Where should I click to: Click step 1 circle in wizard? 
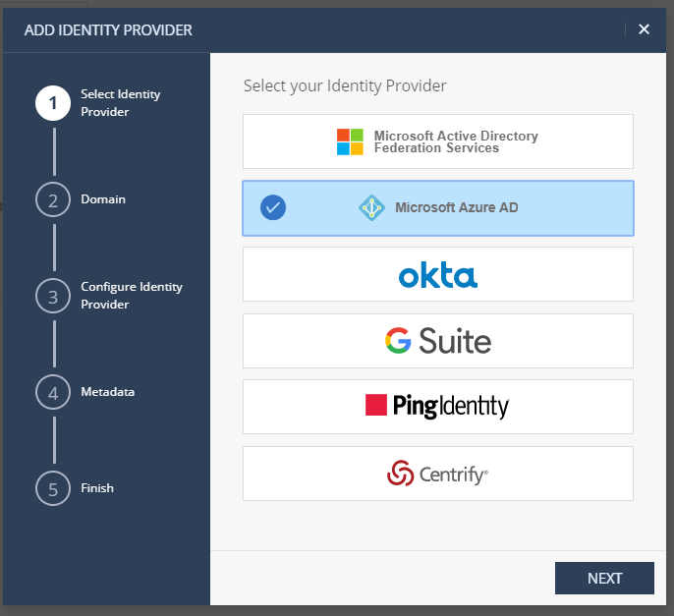pyautogui.click(x=53, y=103)
